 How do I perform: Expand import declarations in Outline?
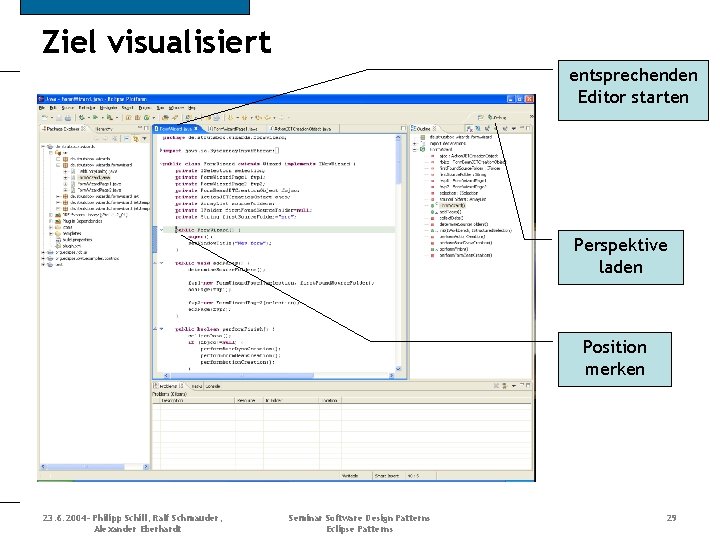coord(414,143)
